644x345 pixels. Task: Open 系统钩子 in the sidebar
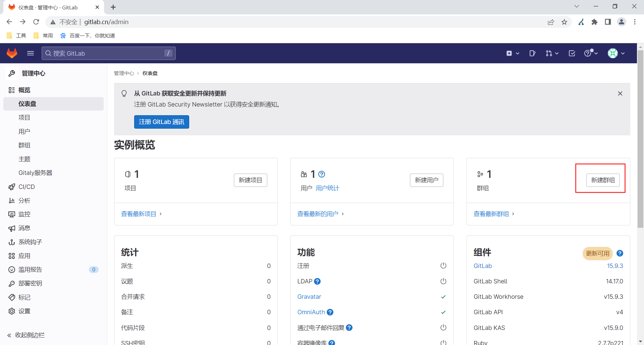[54, 242]
